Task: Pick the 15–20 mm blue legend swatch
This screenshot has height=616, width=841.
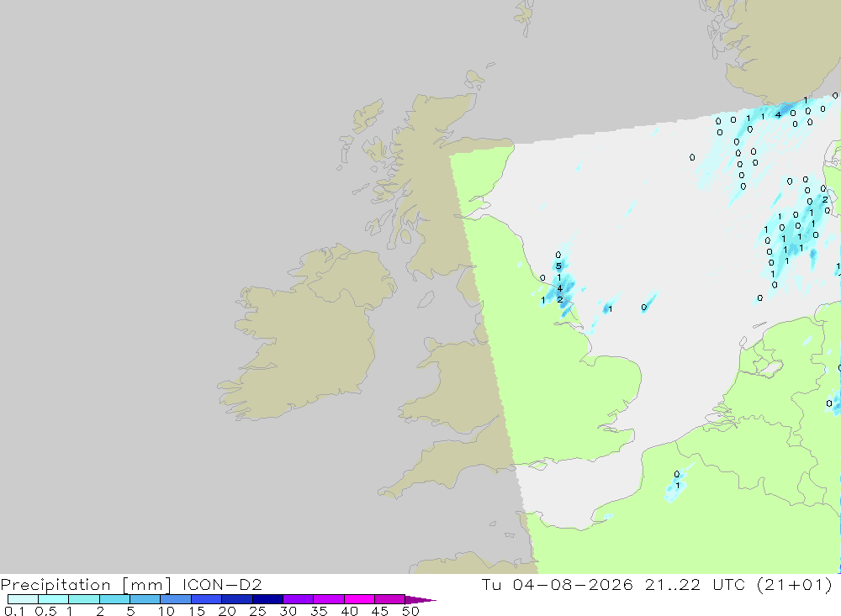Action: [x=207, y=599]
